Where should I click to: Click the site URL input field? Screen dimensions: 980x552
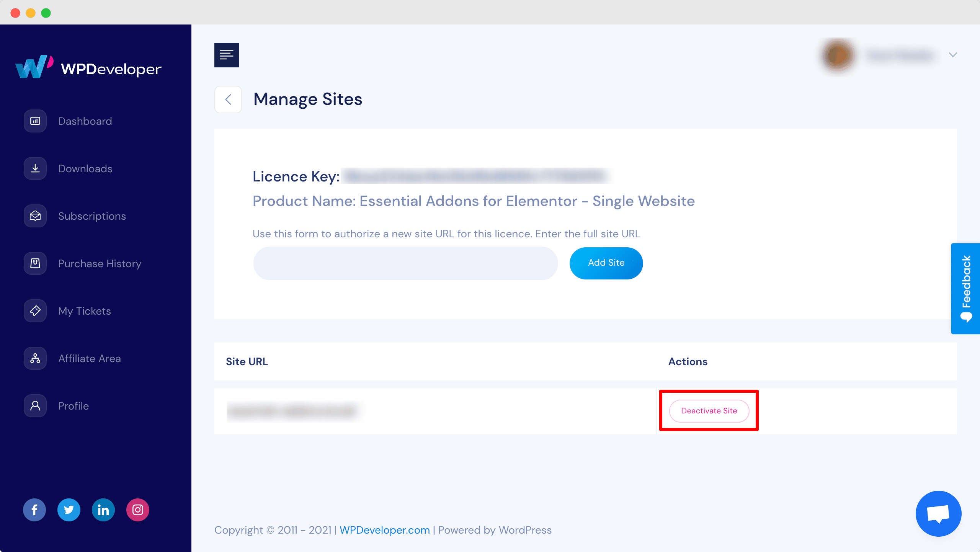tap(406, 263)
